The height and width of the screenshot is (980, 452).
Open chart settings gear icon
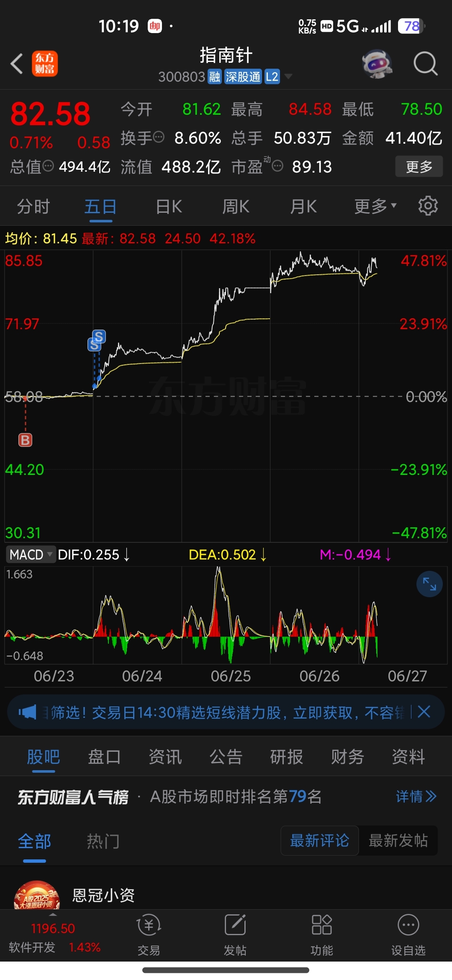click(x=428, y=206)
